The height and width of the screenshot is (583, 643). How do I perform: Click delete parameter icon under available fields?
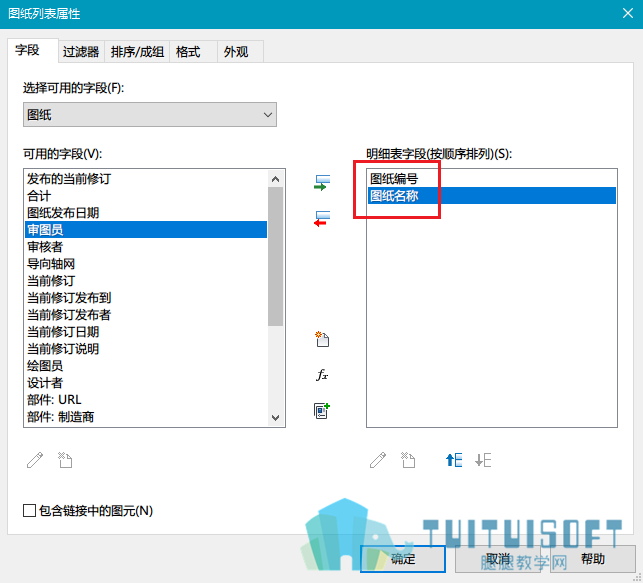click(x=65, y=460)
